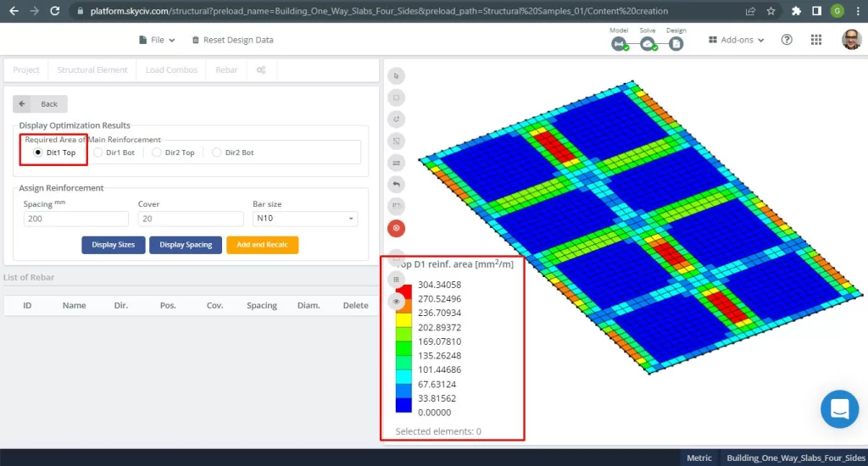Select the Dir1 Top radio button
This screenshot has width=868, height=466.
(37, 153)
